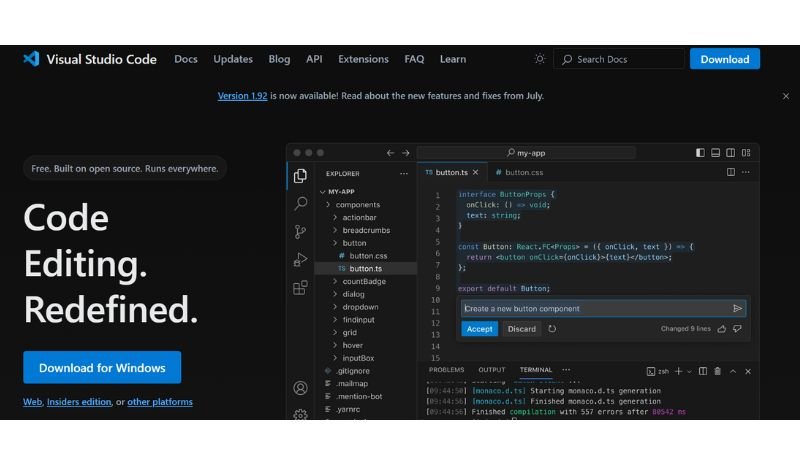
Task: Toggle the secondary sidebar layout icon
Action: [x=731, y=153]
